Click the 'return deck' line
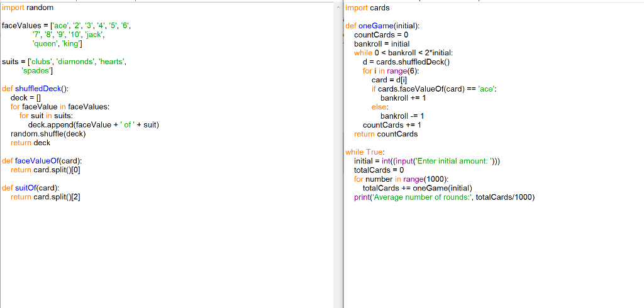This screenshot has width=644, height=308. [x=30, y=143]
